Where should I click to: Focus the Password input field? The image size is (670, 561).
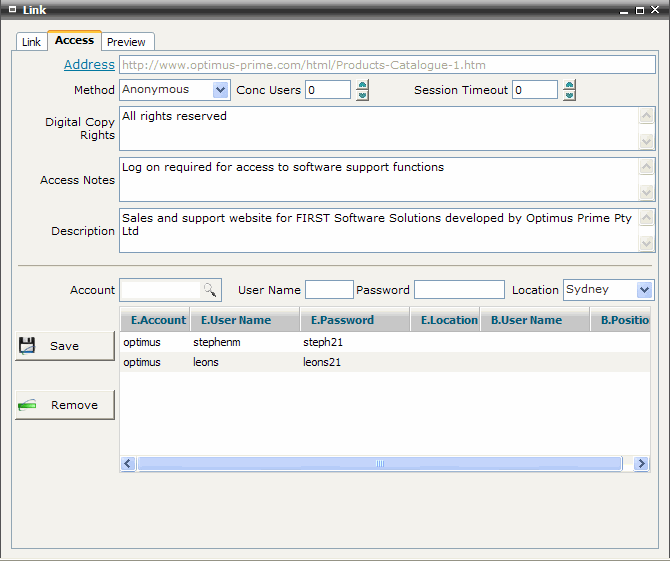(x=459, y=290)
